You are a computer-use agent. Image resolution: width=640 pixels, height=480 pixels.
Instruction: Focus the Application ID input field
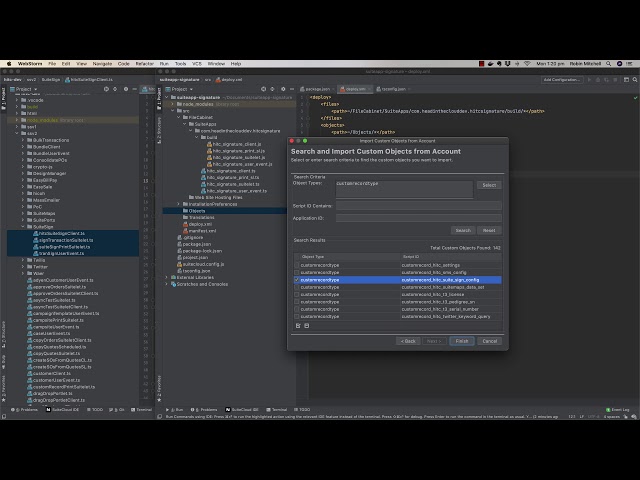[x=418, y=218]
